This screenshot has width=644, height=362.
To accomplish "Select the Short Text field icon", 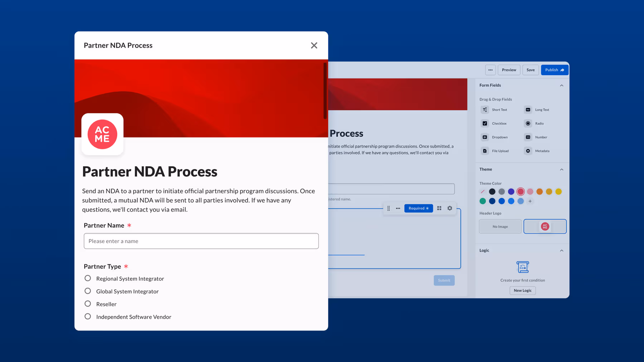I will (x=485, y=110).
